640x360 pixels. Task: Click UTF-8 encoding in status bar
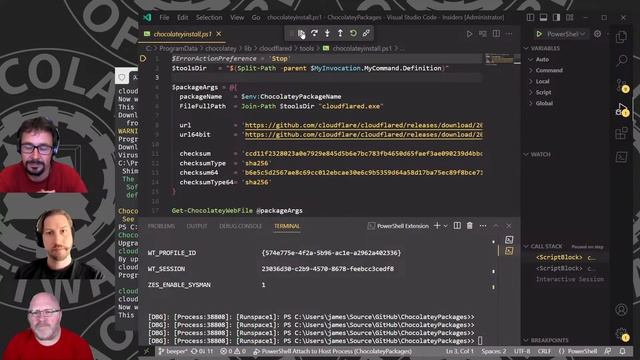(522, 351)
